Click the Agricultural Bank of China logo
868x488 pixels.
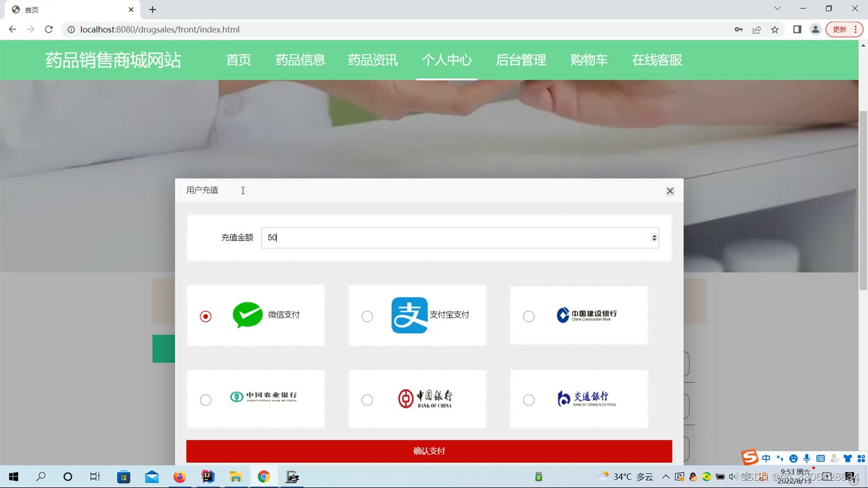click(263, 396)
